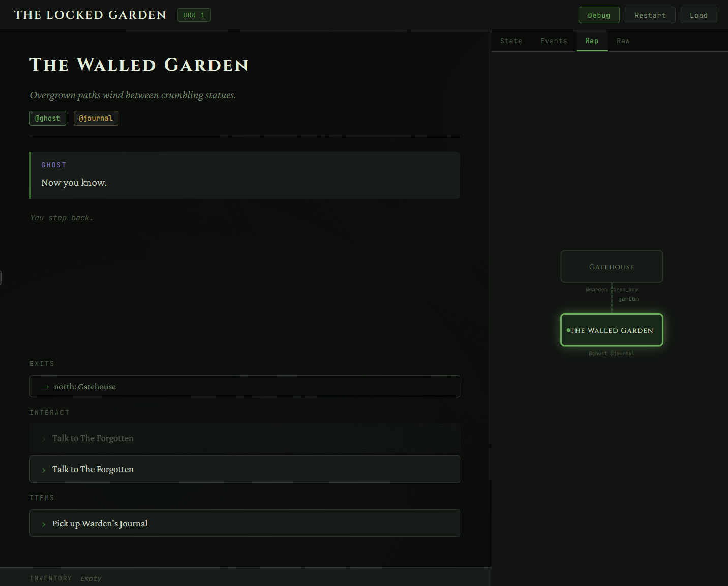
Task: Select the Map tab
Action: tap(592, 41)
